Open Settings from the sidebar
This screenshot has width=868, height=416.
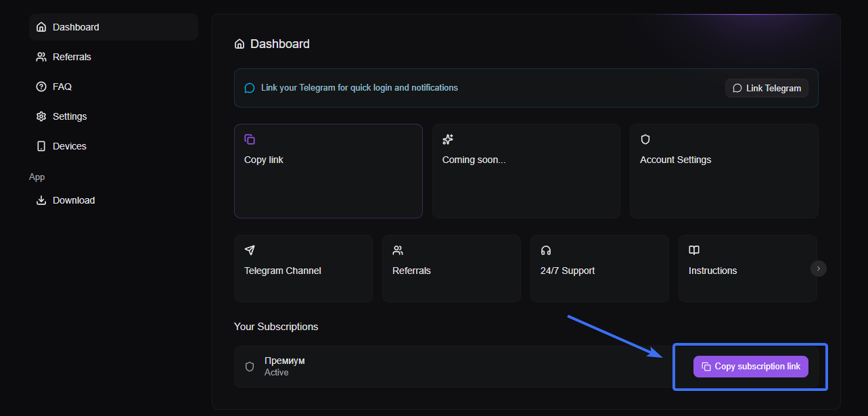click(114, 116)
